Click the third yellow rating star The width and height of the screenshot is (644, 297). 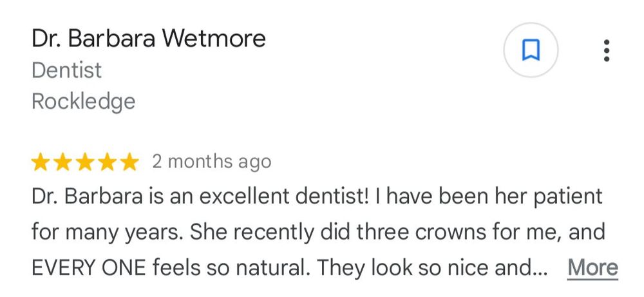pyautogui.click(x=84, y=162)
